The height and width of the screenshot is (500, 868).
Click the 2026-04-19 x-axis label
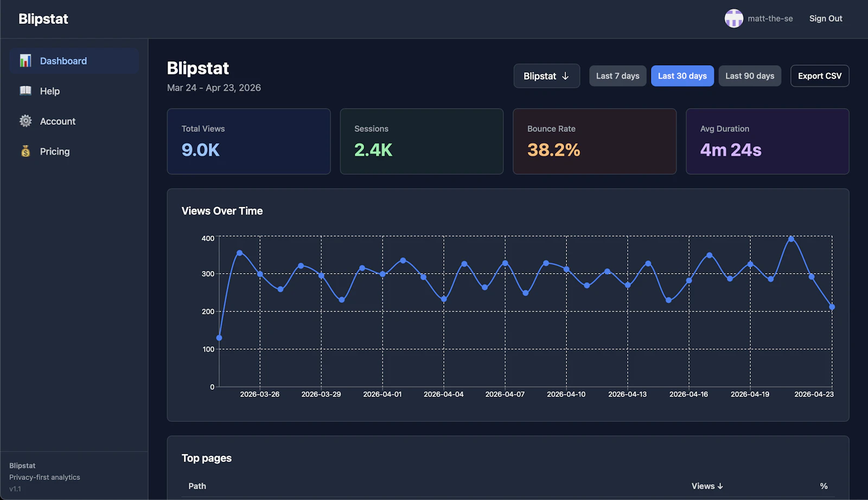tap(750, 394)
